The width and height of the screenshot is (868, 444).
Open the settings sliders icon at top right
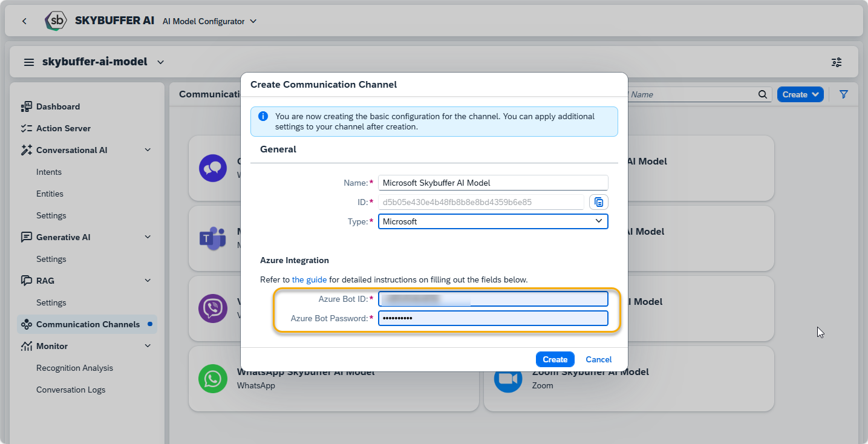tap(837, 62)
